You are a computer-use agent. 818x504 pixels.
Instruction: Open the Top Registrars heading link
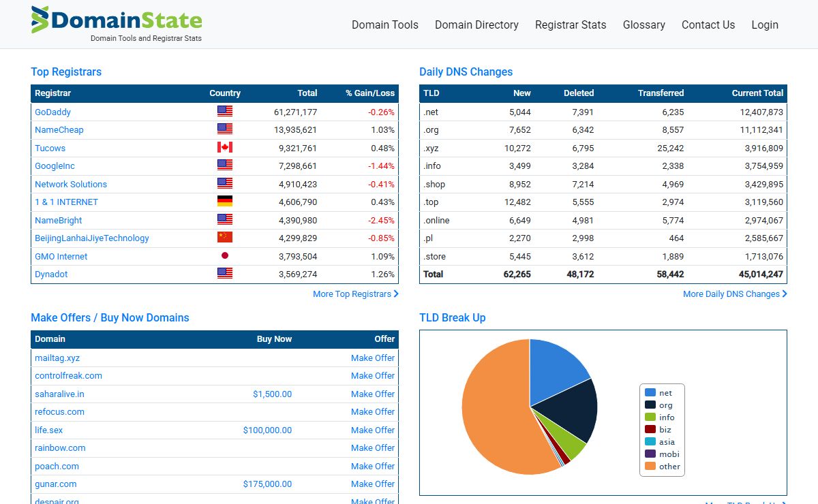pyautogui.click(x=66, y=72)
